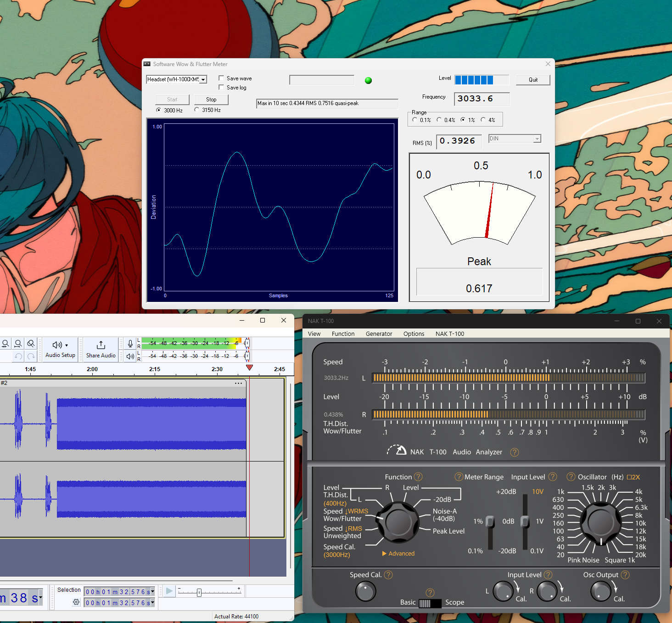Select the 1% Range radio button
This screenshot has width=672, height=623.
click(463, 120)
